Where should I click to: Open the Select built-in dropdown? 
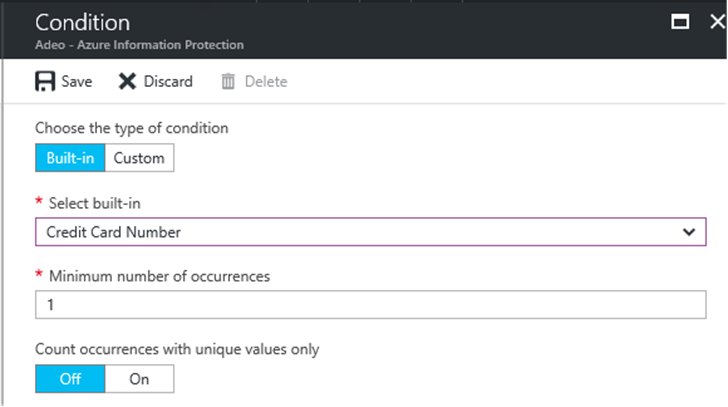[x=370, y=232]
